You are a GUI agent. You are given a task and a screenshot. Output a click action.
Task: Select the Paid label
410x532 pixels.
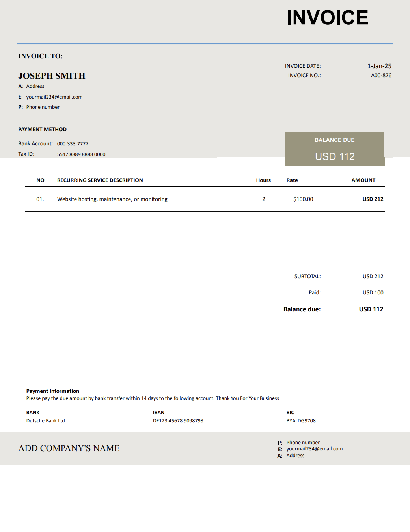(315, 292)
